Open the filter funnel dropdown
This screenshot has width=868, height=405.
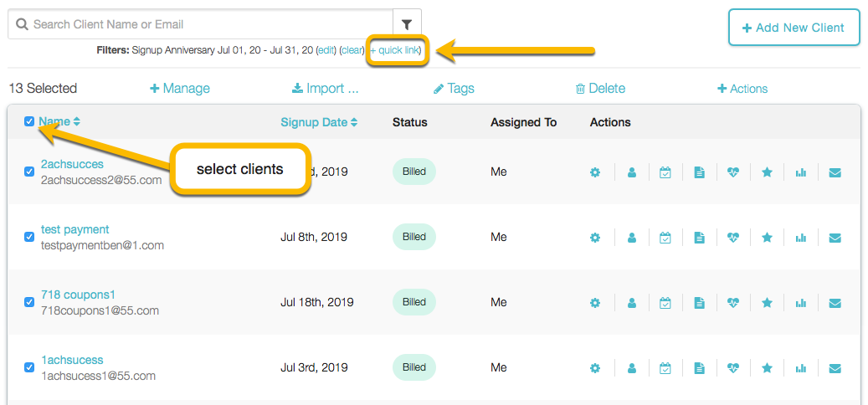click(x=407, y=24)
